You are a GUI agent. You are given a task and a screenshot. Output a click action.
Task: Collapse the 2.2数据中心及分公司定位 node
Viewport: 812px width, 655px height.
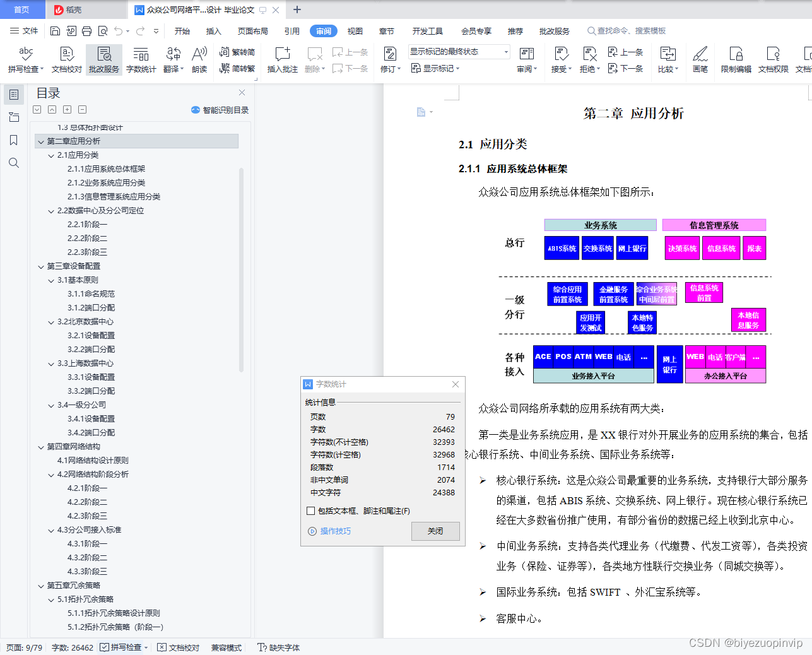(51, 211)
